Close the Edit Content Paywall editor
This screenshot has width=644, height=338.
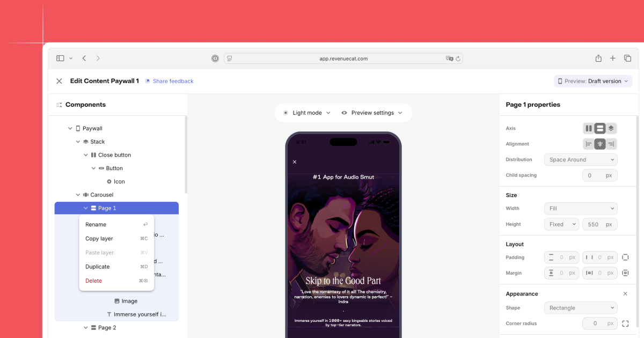point(59,81)
